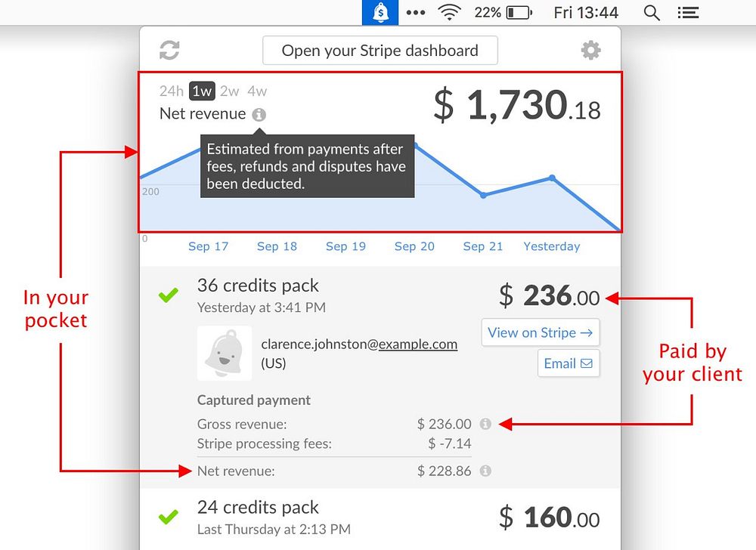This screenshot has width=756, height=550.
Task: Click info icon beside Net revenue $ 228.86
Action: [x=485, y=471]
